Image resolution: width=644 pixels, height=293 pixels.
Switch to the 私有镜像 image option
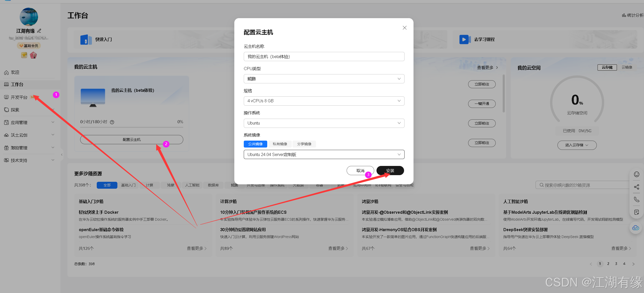tap(280, 144)
